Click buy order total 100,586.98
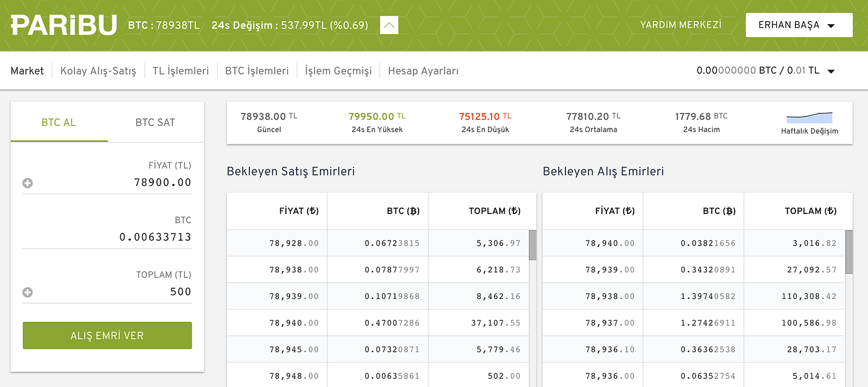Image resolution: width=868 pixels, height=387 pixels. click(x=809, y=323)
